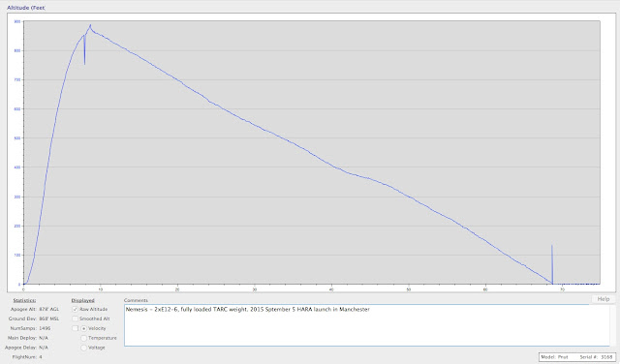Click the Model and Serial # info box
The height and width of the screenshot is (364, 620).
577,357
